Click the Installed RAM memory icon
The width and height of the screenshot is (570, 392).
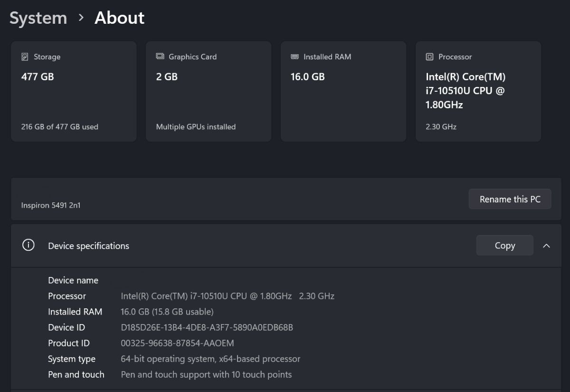click(x=294, y=57)
